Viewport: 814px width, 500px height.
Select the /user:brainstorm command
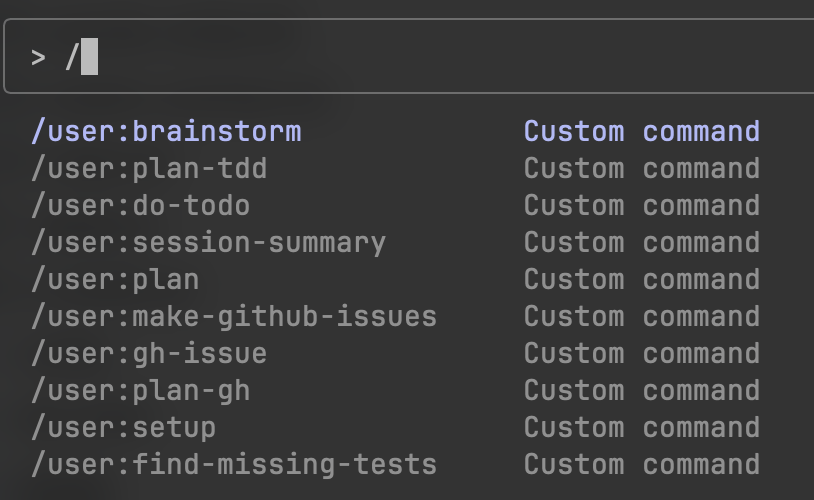pos(166,132)
